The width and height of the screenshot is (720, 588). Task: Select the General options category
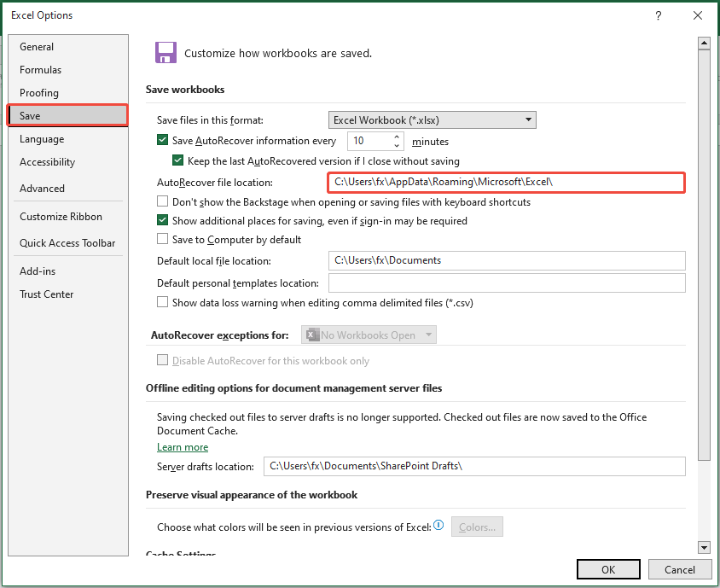(x=36, y=47)
